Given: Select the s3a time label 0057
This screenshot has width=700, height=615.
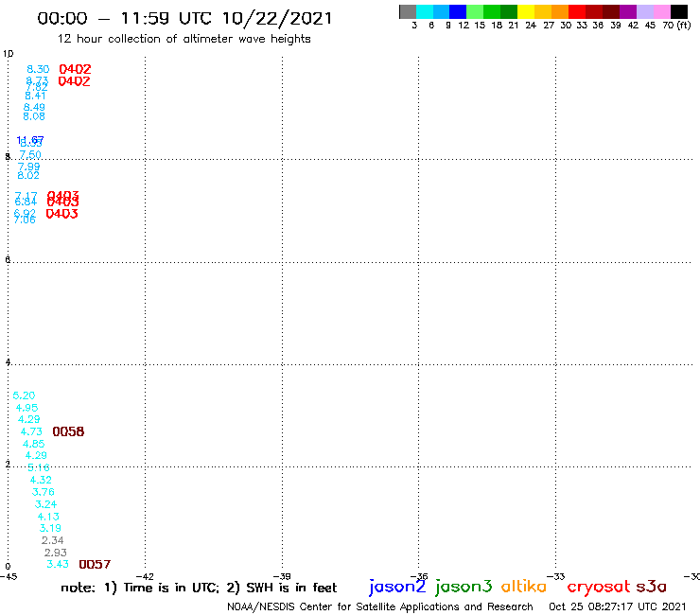Looking at the screenshot, I should click(95, 565).
